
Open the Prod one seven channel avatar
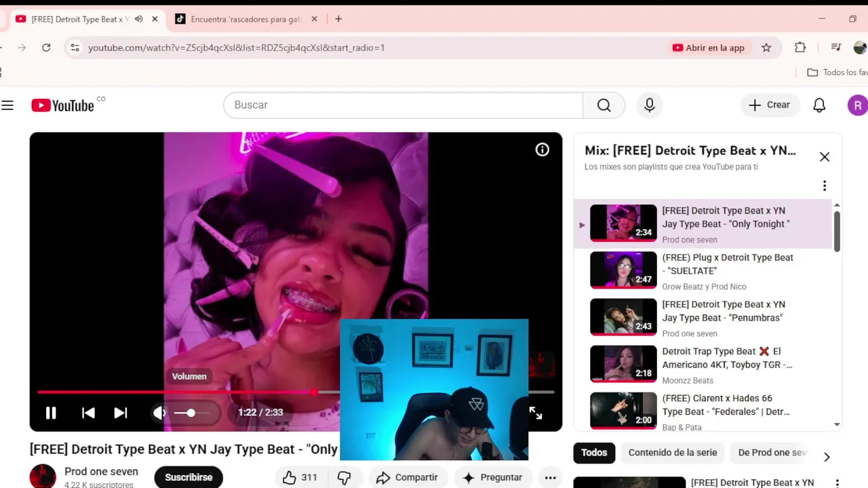[x=43, y=476]
